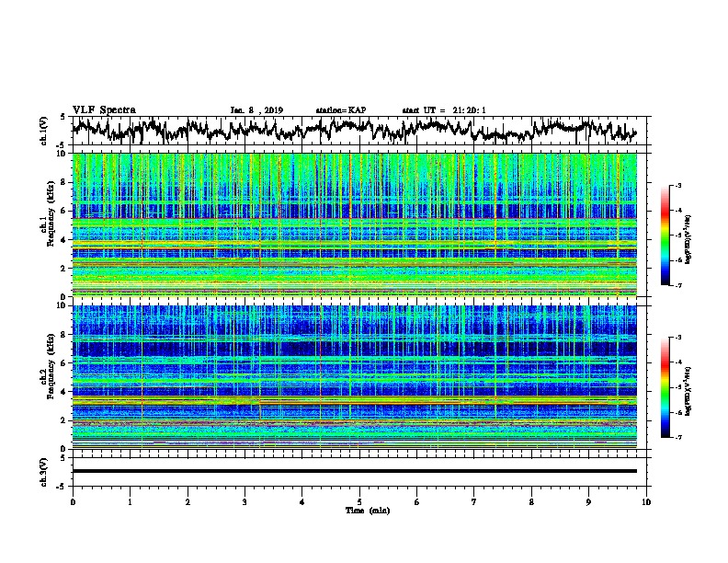Click the "station=KAP" header label
The height and width of the screenshot is (563, 728).
click(341, 110)
